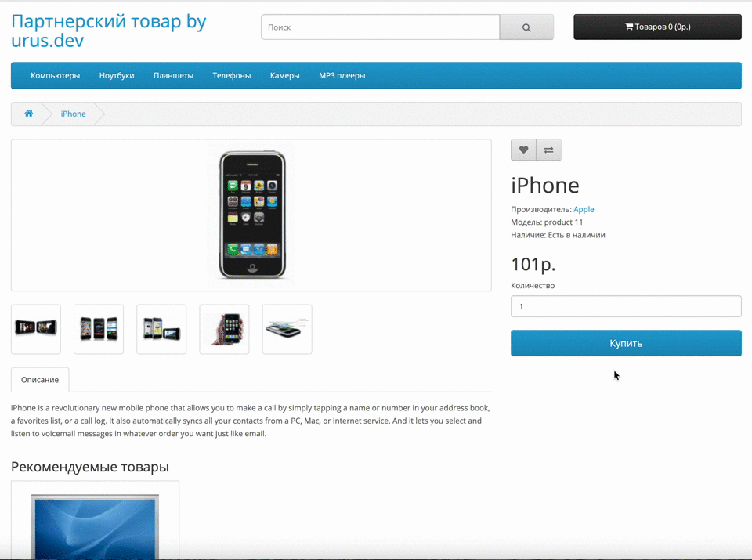Select the Камеры menu item
Image resolution: width=752 pixels, height=560 pixels.
point(285,75)
